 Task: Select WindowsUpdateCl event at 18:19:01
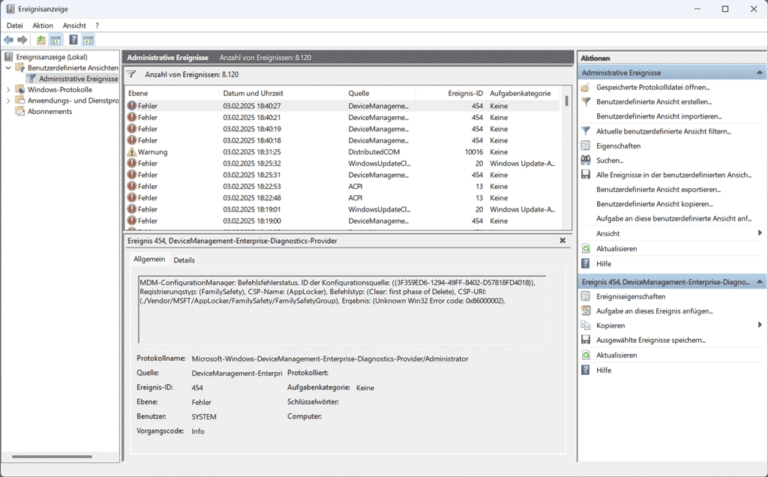(x=342, y=210)
